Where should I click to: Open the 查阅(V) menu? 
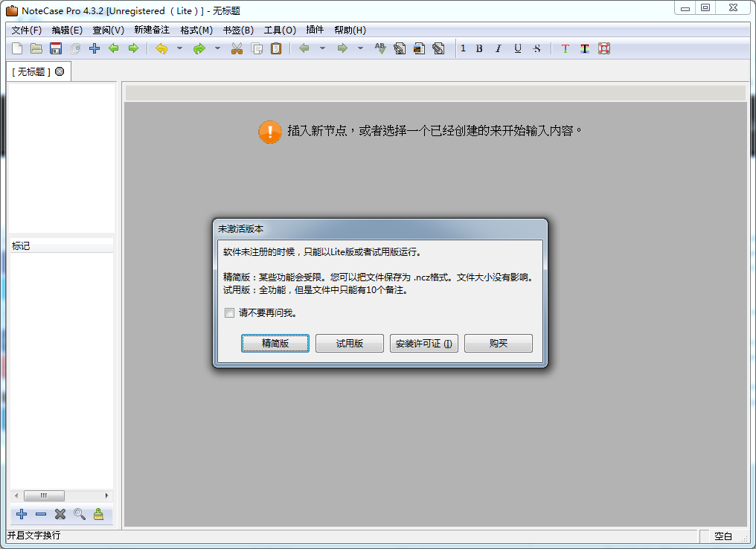point(109,30)
